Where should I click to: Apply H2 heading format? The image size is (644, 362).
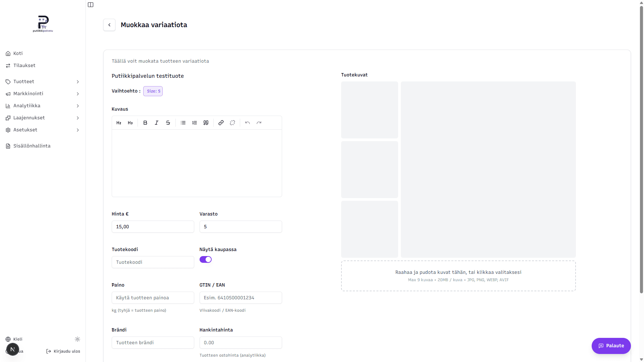point(119,123)
